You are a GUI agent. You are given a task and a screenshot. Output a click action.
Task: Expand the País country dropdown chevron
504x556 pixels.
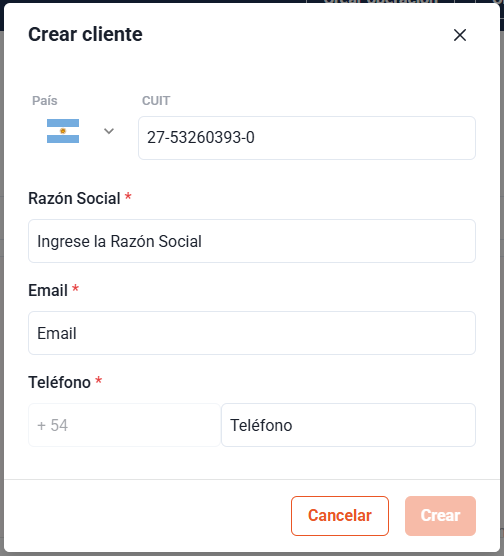[109, 131]
